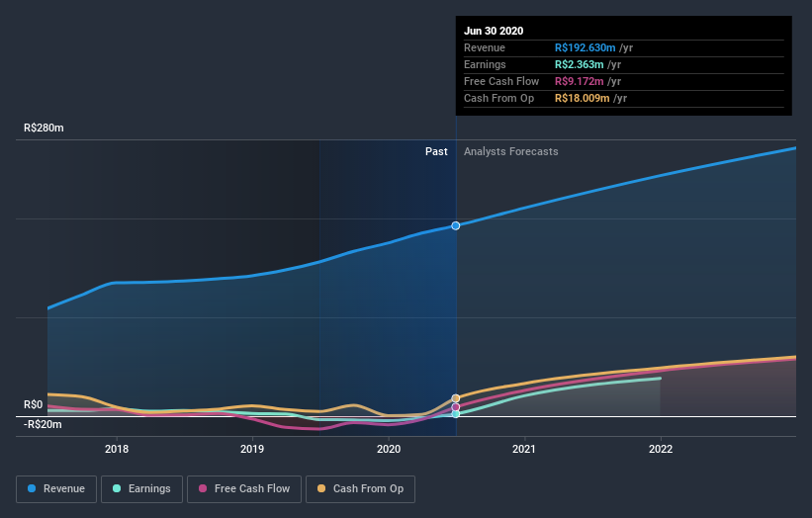Toggle the Earnings legend button
This screenshot has height=518, width=812.
pyautogui.click(x=141, y=489)
